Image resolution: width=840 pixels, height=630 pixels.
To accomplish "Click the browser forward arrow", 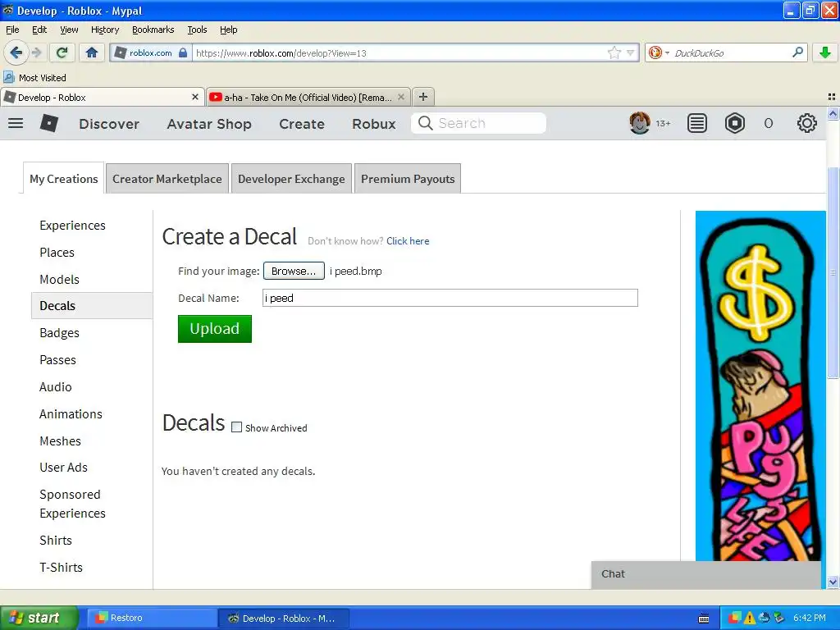I will (36, 52).
